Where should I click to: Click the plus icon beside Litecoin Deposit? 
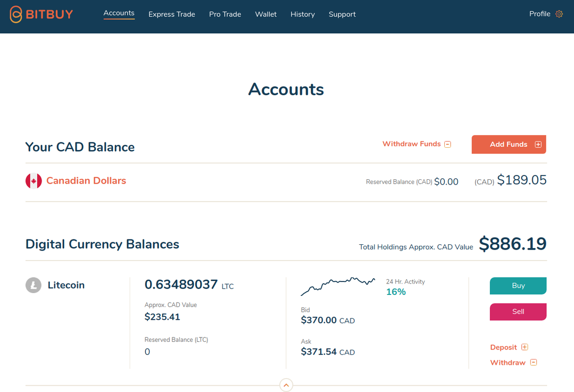(525, 347)
